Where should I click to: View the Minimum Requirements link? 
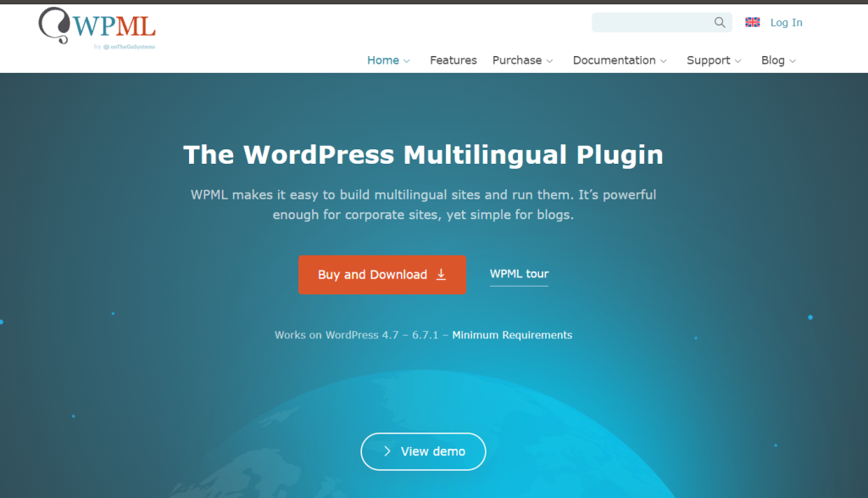(x=512, y=335)
